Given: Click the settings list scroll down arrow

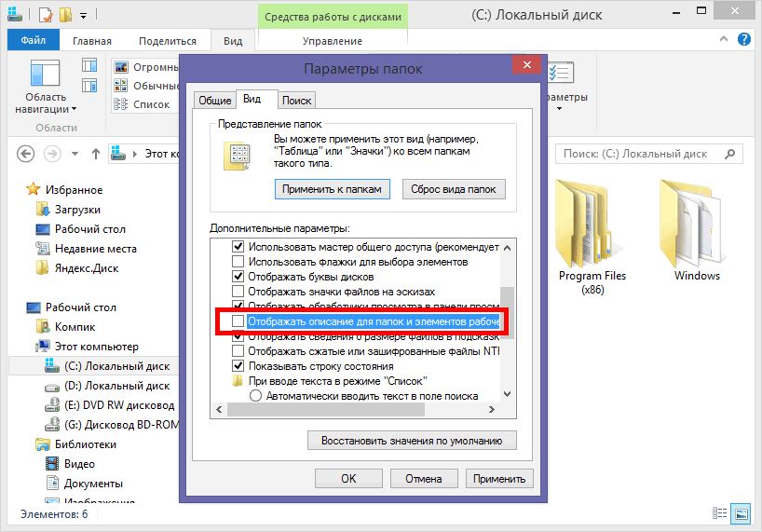Looking at the screenshot, I should [x=508, y=394].
